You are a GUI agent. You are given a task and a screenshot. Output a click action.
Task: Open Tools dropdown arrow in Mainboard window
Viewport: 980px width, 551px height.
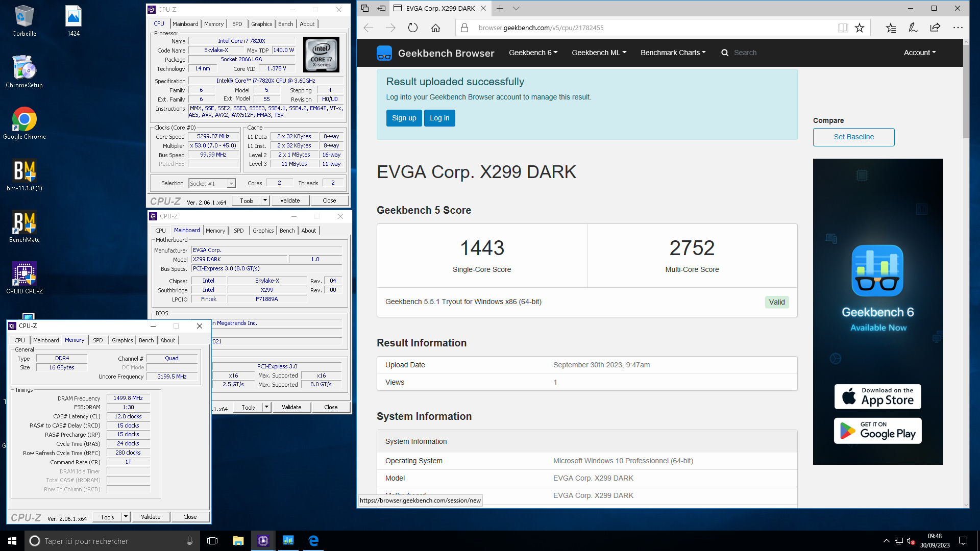tap(267, 407)
